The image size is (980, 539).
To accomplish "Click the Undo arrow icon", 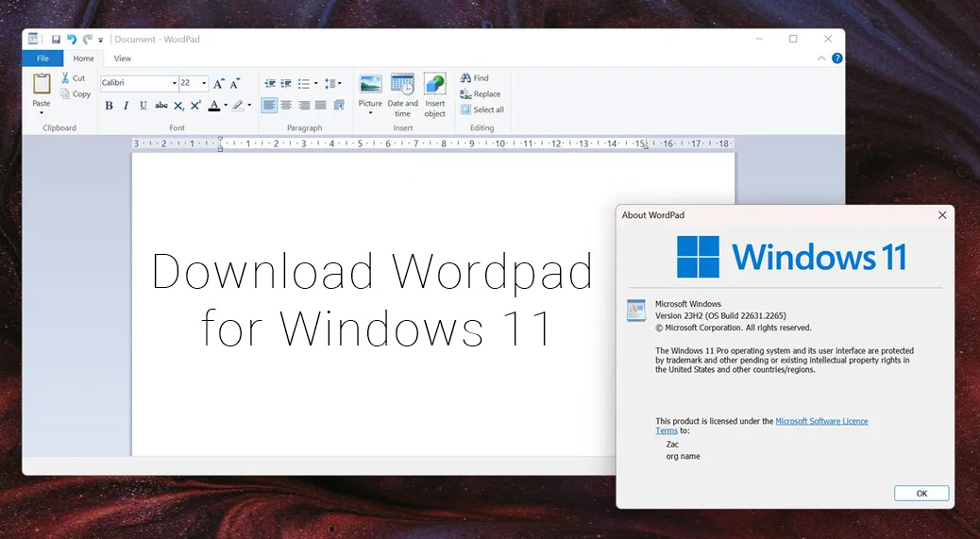I will pos(72,40).
